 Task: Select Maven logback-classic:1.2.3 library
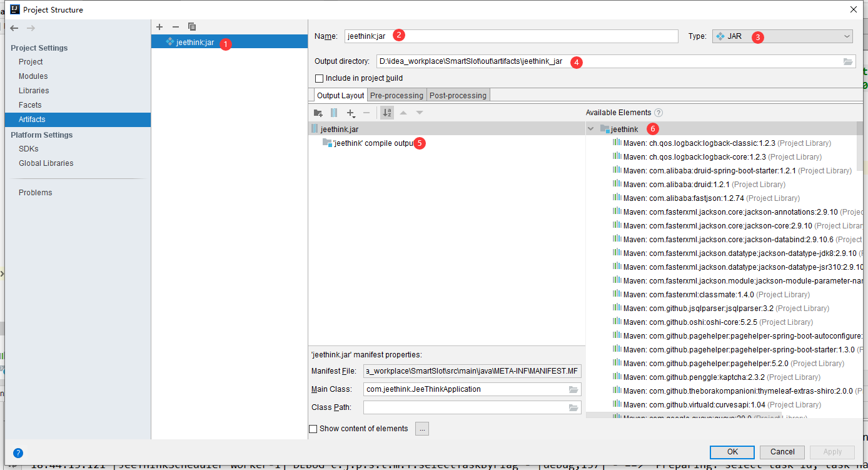pyautogui.click(x=722, y=143)
